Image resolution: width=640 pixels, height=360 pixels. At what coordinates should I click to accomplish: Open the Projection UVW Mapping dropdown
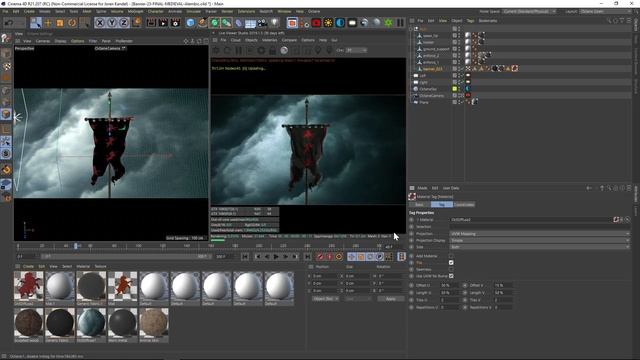point(540,234)
